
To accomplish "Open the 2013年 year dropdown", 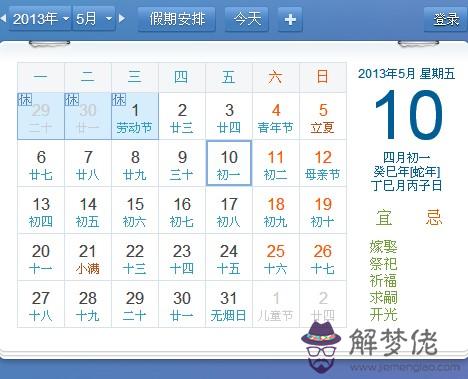I will click(x=39, y=19).
